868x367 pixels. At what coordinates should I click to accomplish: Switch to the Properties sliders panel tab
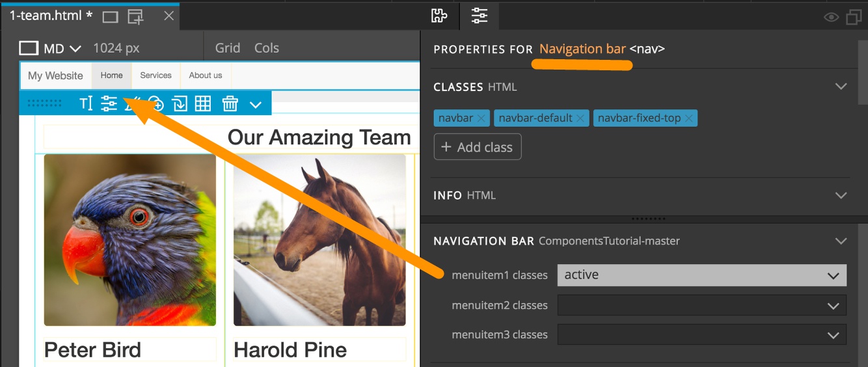(480, 16)
